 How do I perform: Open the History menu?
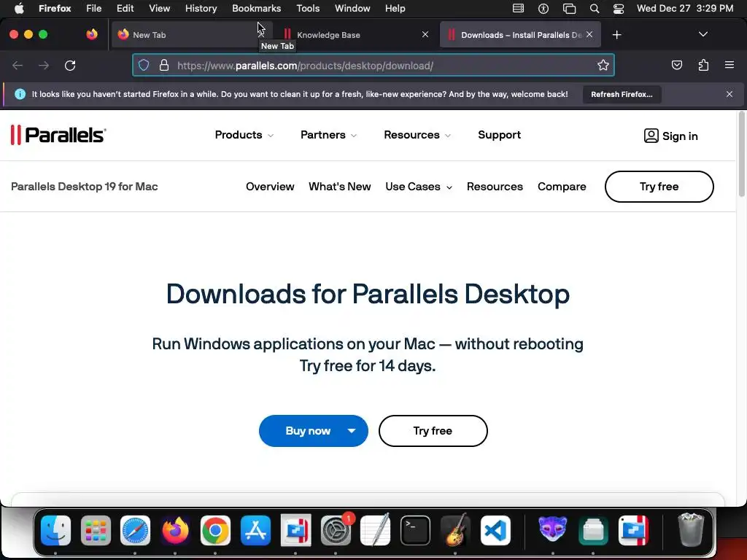[201, 9]
